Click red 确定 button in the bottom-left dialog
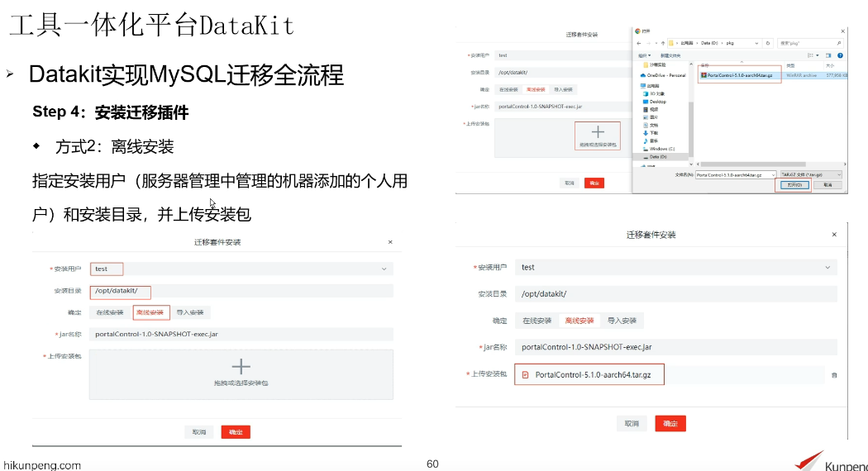The height and width of the screenshot is (471, 868). pos(236,431)
